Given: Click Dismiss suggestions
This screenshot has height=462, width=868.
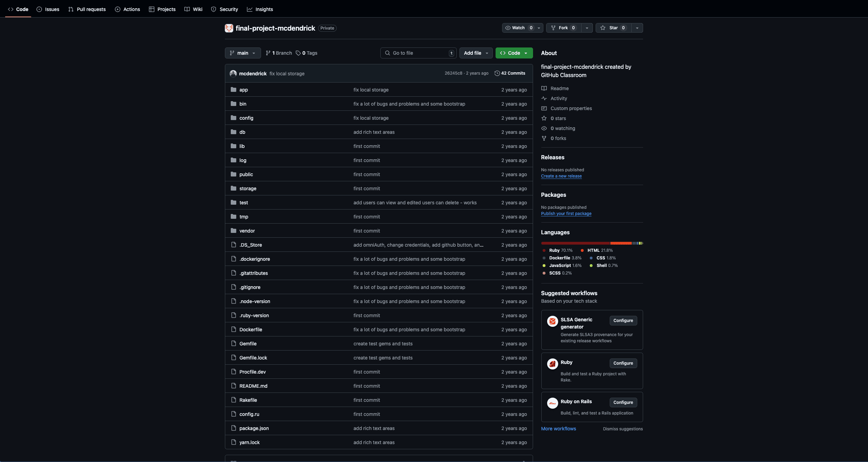Looking at the screenshot, I should tap(623, 429).
